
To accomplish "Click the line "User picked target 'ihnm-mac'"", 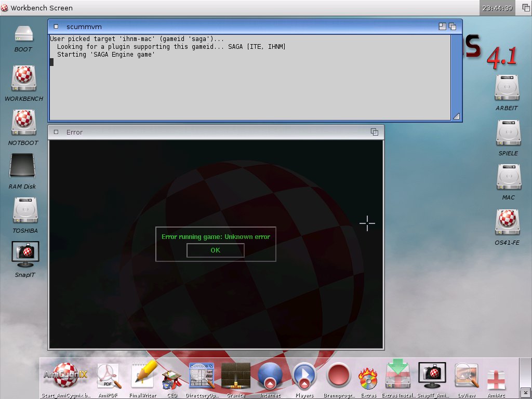I will click(x=137, y=39).
